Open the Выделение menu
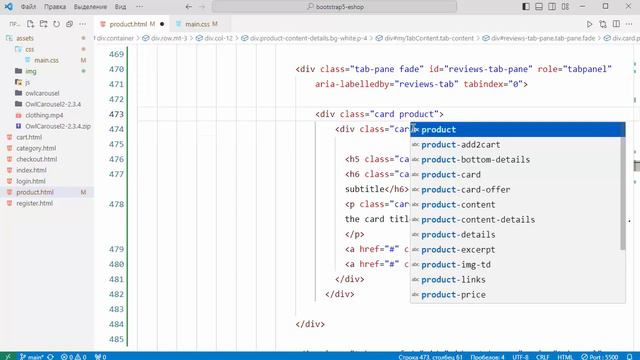This screenshot has height=360, width=640. (90, 7)
